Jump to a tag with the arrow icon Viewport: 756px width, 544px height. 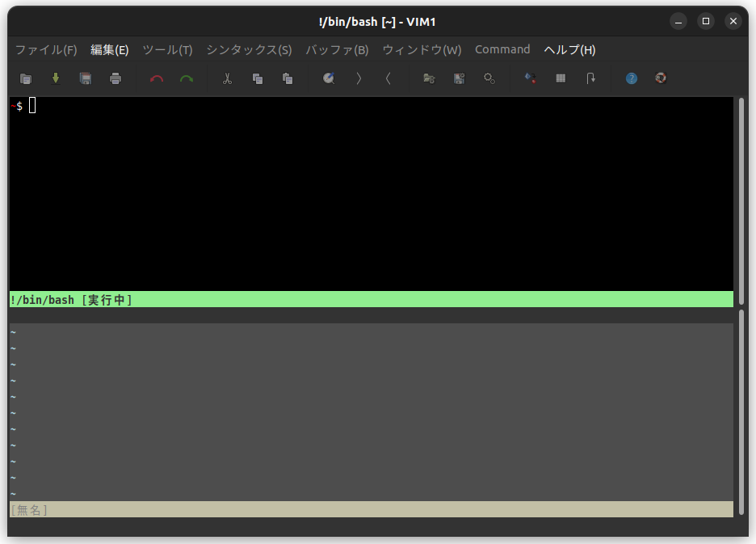click(590, 78)
